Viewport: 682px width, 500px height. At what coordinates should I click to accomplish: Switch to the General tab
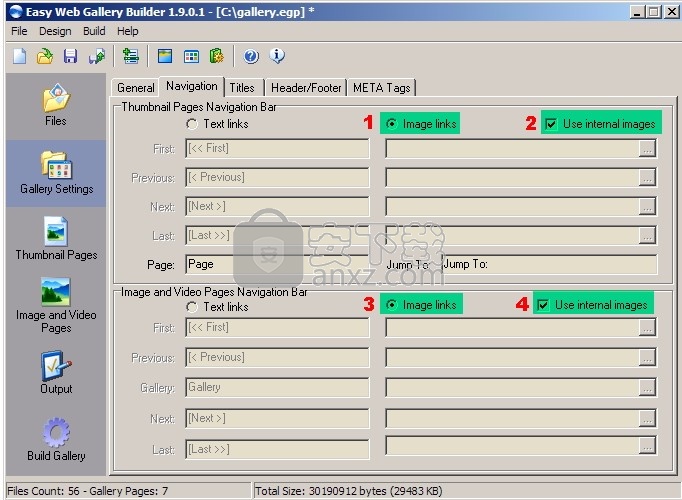pyautogui.click(x=136, y=88)
